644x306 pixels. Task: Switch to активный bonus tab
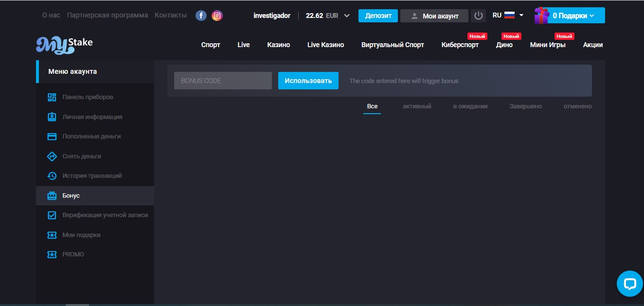(x=417, y=106)
